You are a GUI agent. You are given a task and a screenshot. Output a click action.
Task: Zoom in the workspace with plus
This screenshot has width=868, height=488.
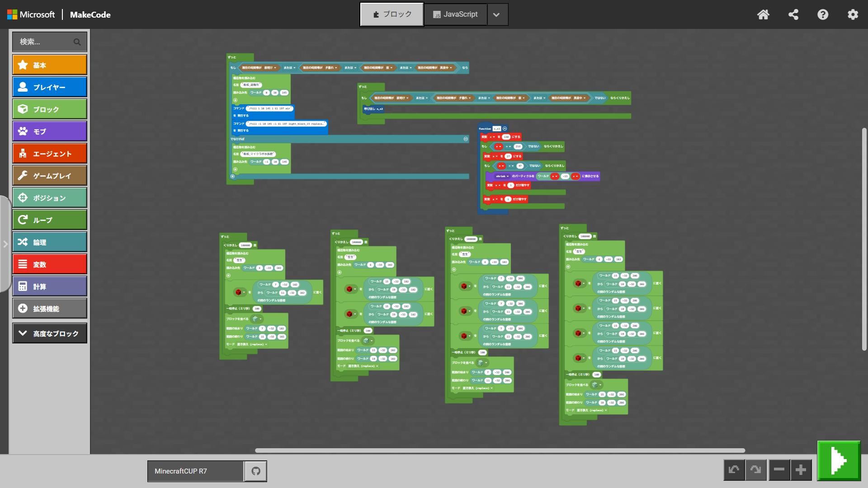(x=801, y=470)
